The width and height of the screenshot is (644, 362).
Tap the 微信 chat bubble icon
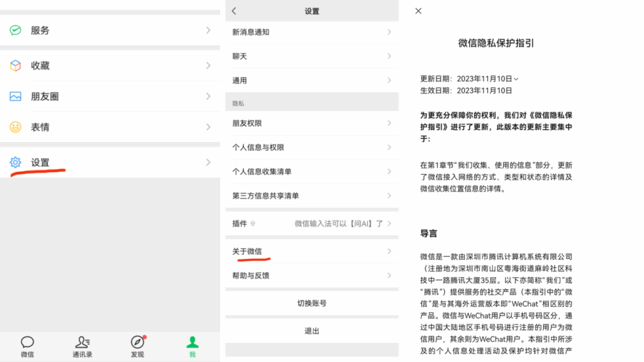(26, 341)
